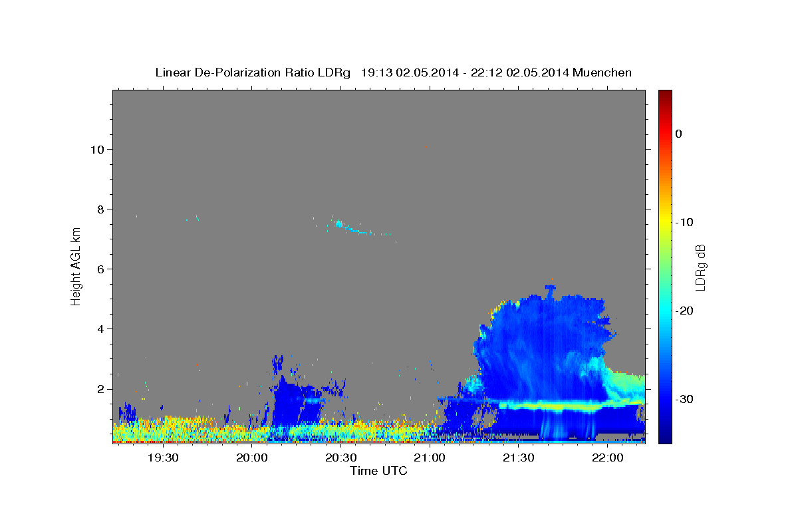
Task: Click the 'Height AGL km' y-axis label
Action: point(76,266)
